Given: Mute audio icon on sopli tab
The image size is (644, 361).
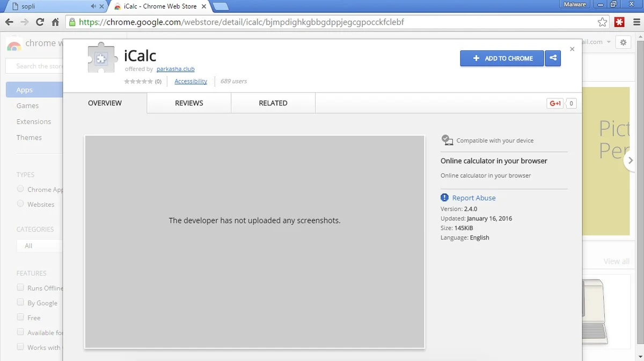Looking at the screenshot, I should coord(93,6).
